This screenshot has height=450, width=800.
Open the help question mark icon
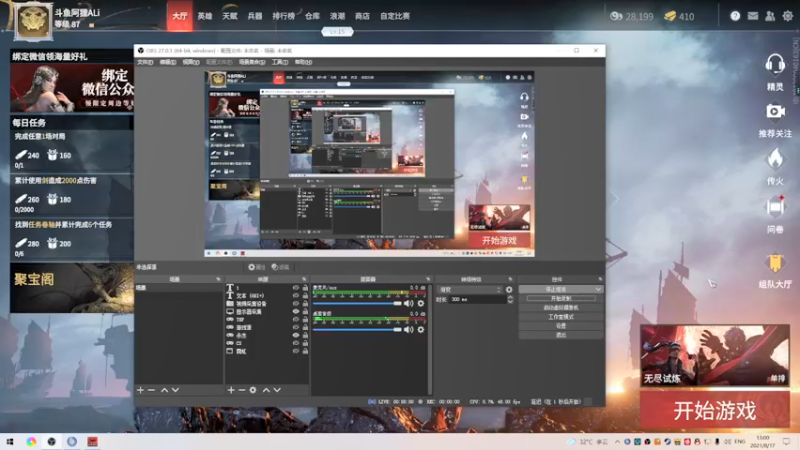pos(735,16)
